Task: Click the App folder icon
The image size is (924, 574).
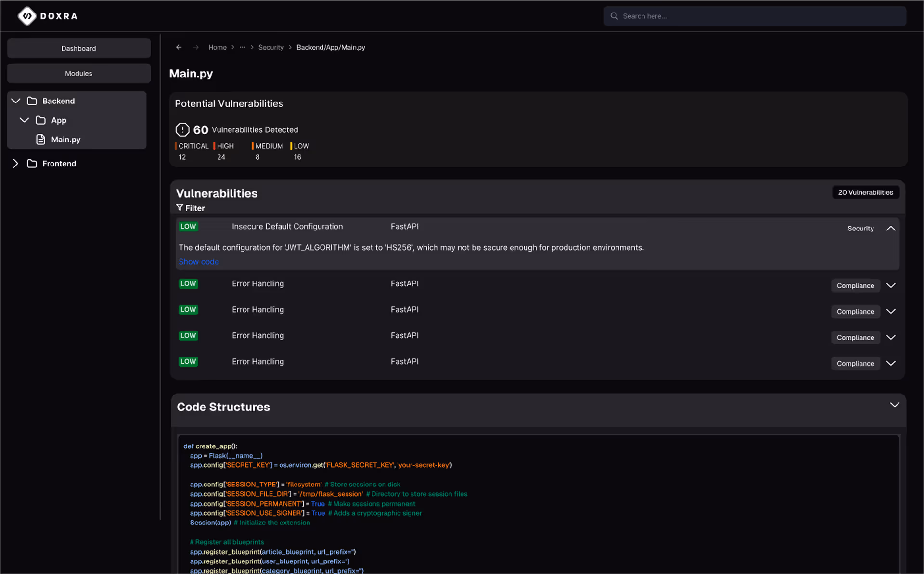Action: [x=41, y=120]
